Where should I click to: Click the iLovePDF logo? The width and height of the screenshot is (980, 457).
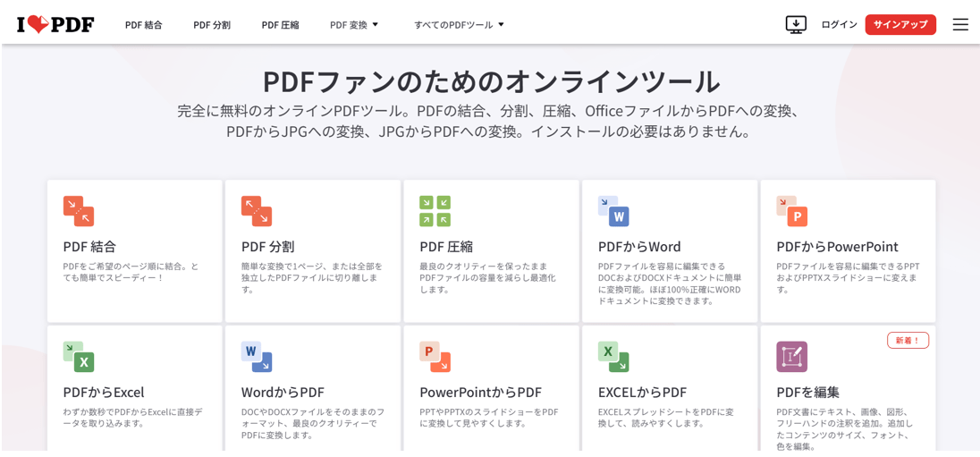55,25
